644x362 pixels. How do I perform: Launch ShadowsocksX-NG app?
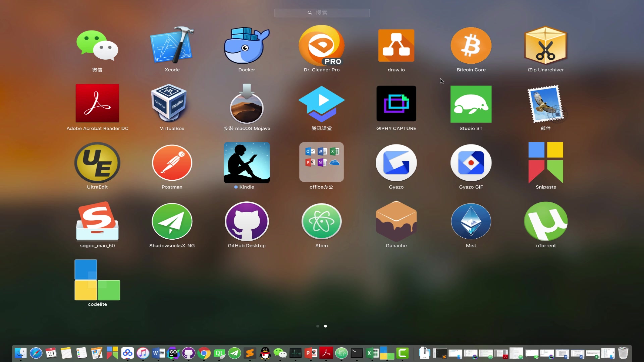pyautogui.click(x=172, y=222)
